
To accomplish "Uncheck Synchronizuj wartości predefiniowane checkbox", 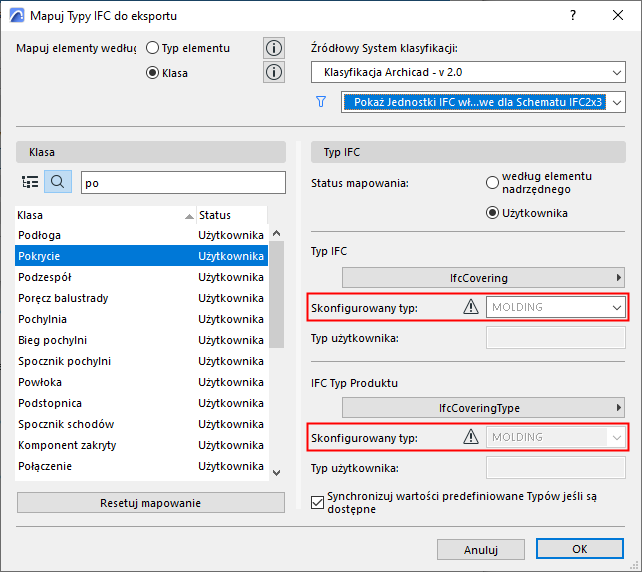I will tap(319, 501).
